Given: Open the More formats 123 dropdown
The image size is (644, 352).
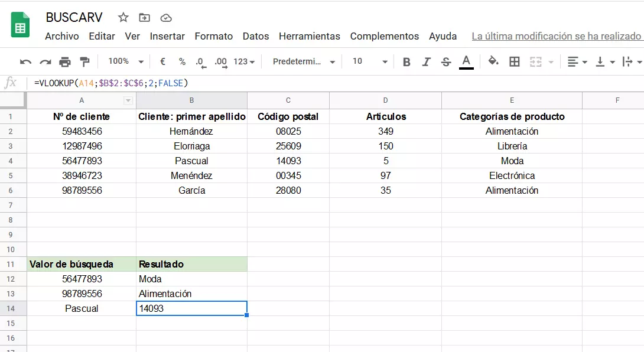Looking at the screenshot, I should pos(242,61).
